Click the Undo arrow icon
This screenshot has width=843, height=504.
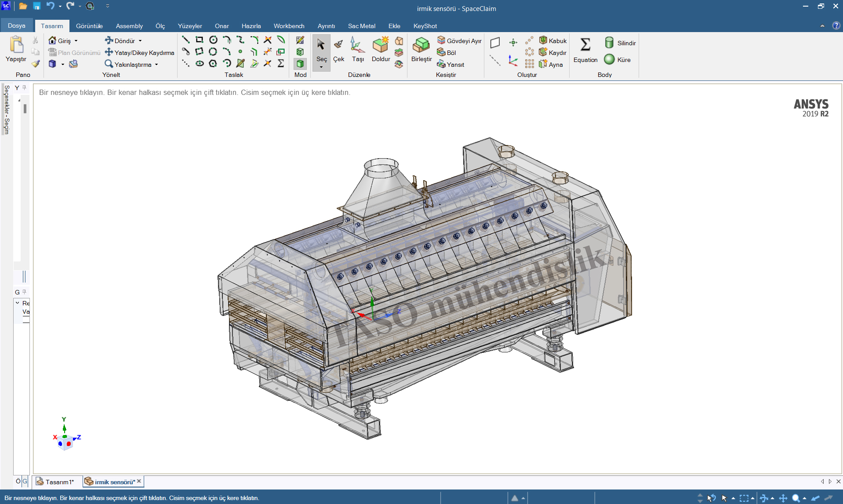pyautogui.click(x=51, y=6)
